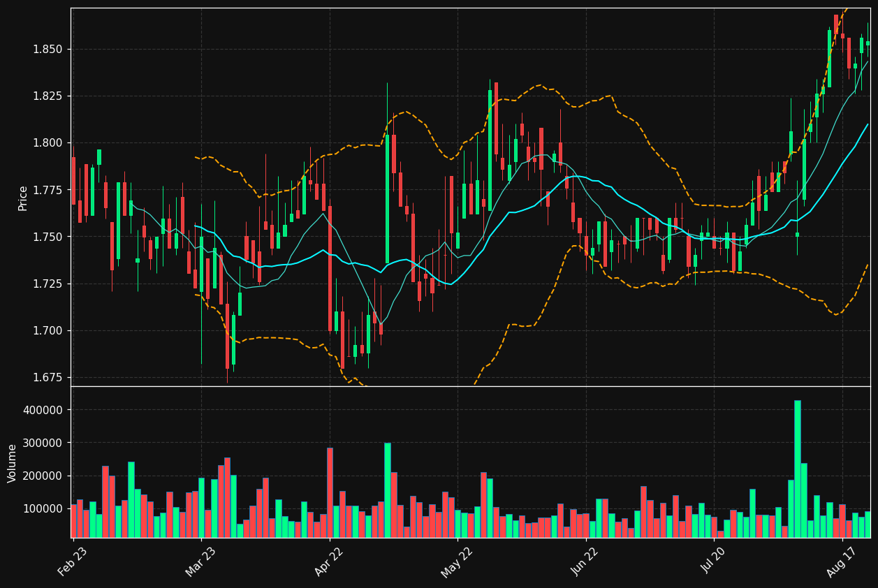Click the 1.700 price axis label

(x=48, y=331)
